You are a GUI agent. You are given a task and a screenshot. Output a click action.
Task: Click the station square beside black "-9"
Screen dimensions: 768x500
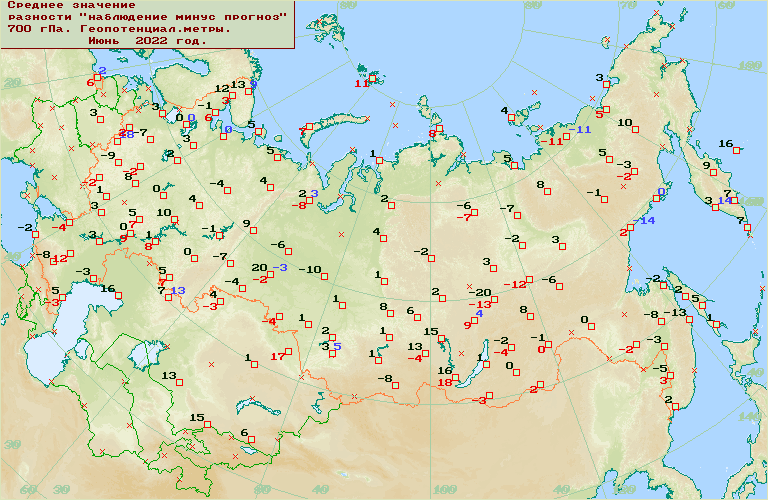[x=118, y=162]
